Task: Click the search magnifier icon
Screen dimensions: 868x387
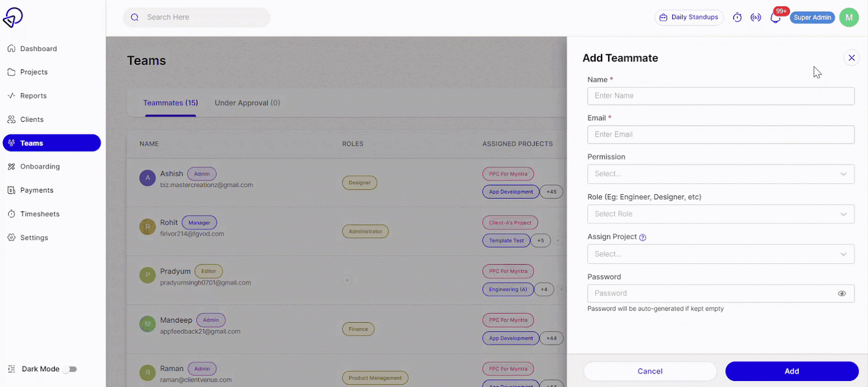Action: (x=135, y=17)
